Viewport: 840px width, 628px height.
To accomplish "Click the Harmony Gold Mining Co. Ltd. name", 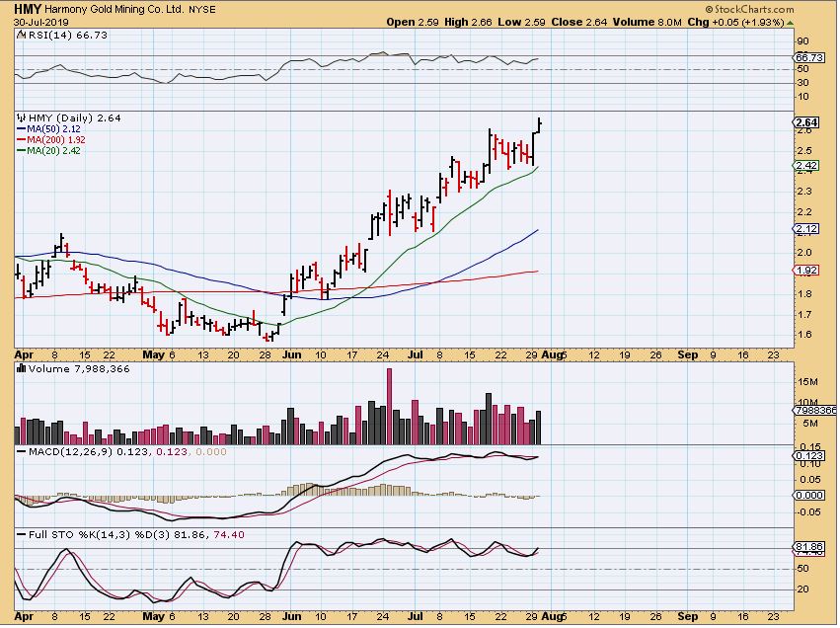I will point(115,10).
